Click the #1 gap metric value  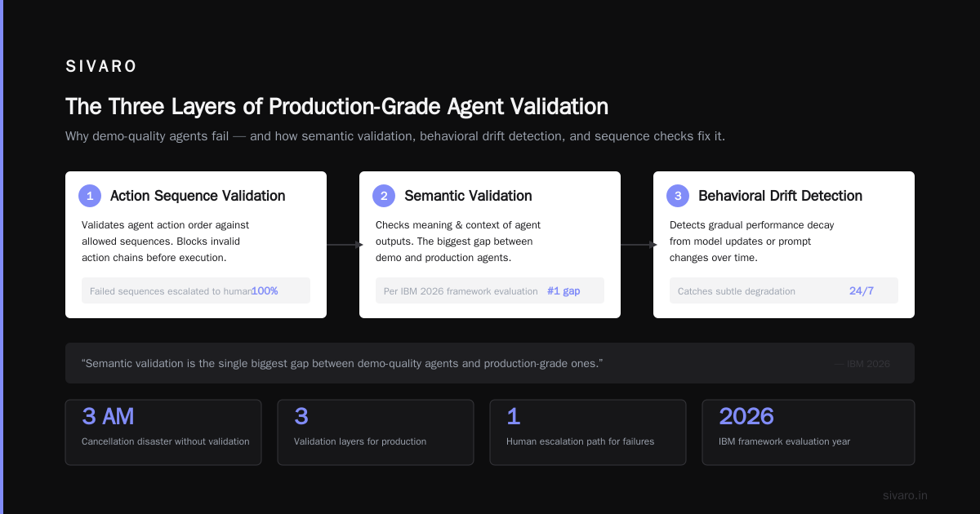click(x=563, y=290)
